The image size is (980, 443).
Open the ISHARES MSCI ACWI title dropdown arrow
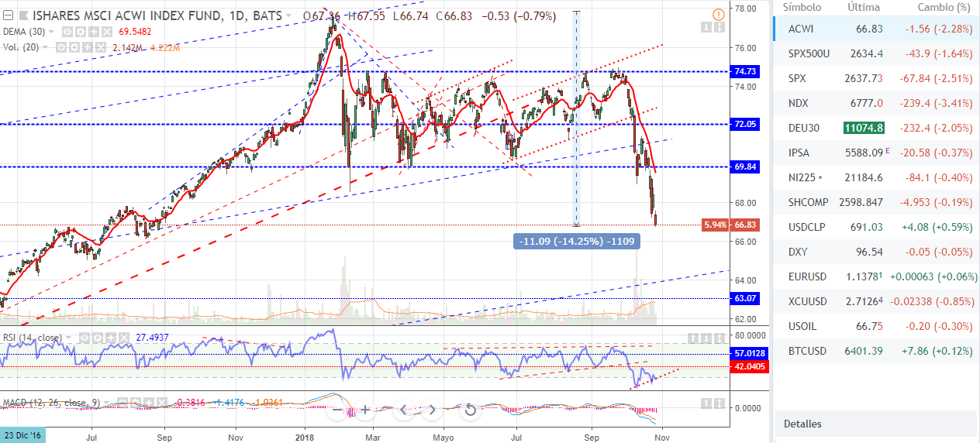pyautogui.click(x=288, y=15)
